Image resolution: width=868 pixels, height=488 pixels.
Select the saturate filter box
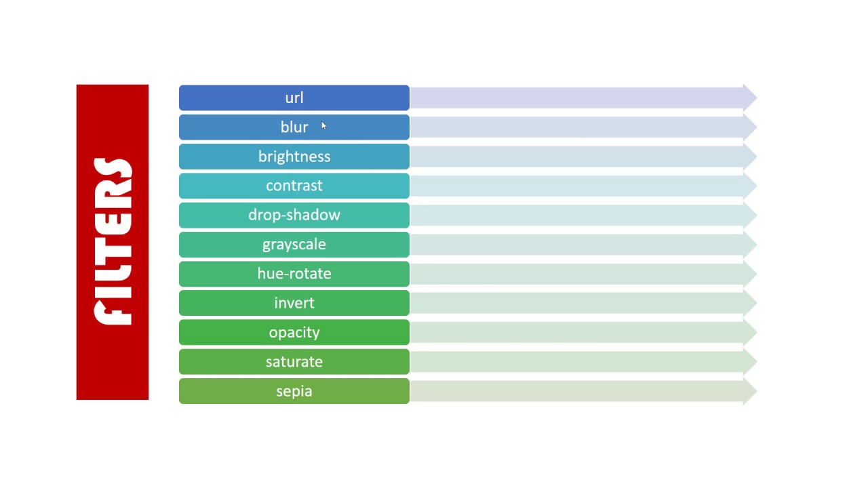click(x=294, y=362)
